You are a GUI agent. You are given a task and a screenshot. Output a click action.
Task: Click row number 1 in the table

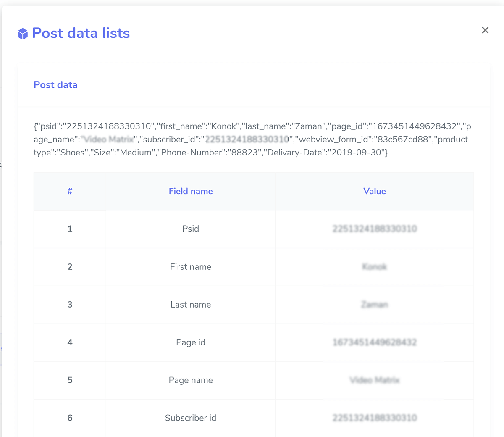click(x=70, y=229)
